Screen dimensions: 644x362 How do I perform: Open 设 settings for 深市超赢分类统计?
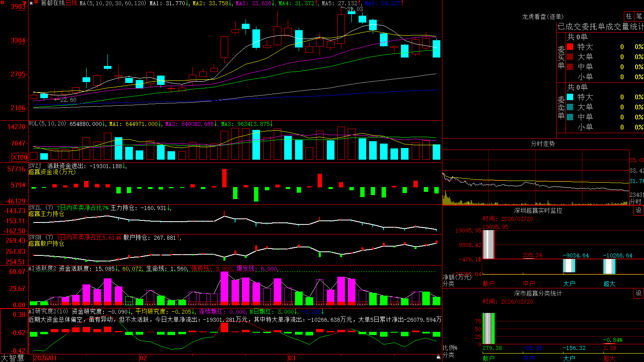coord(639,293)
